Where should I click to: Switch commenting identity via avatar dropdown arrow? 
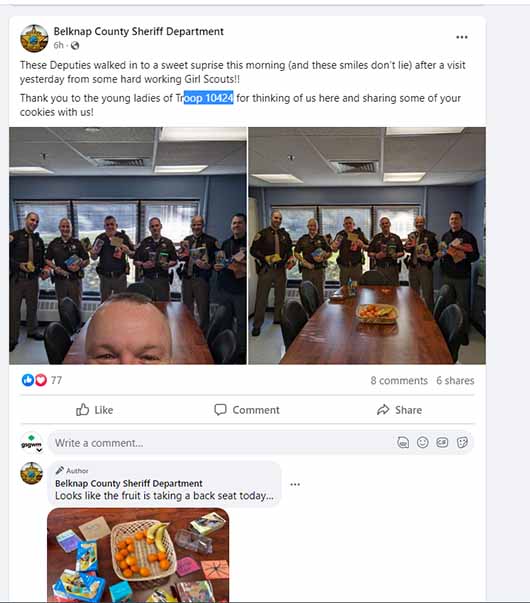point(39,450)
